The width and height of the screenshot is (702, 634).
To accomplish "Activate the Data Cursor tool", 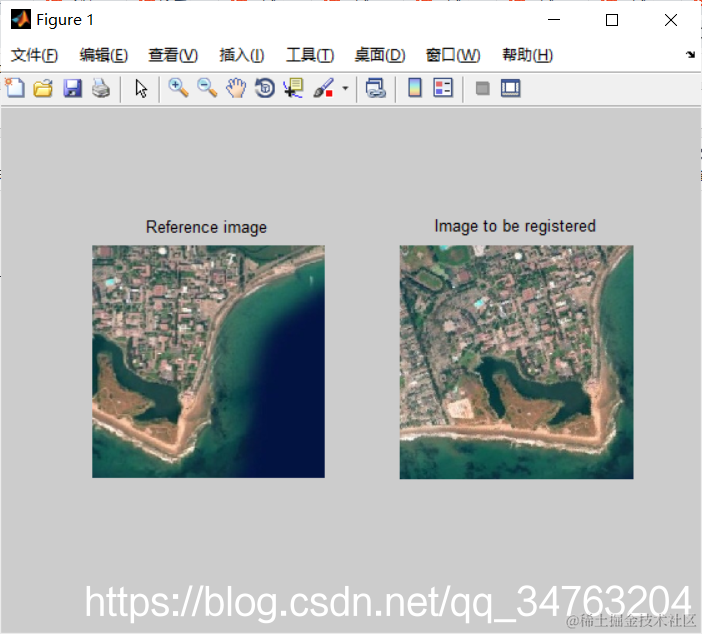I will 294,88.
